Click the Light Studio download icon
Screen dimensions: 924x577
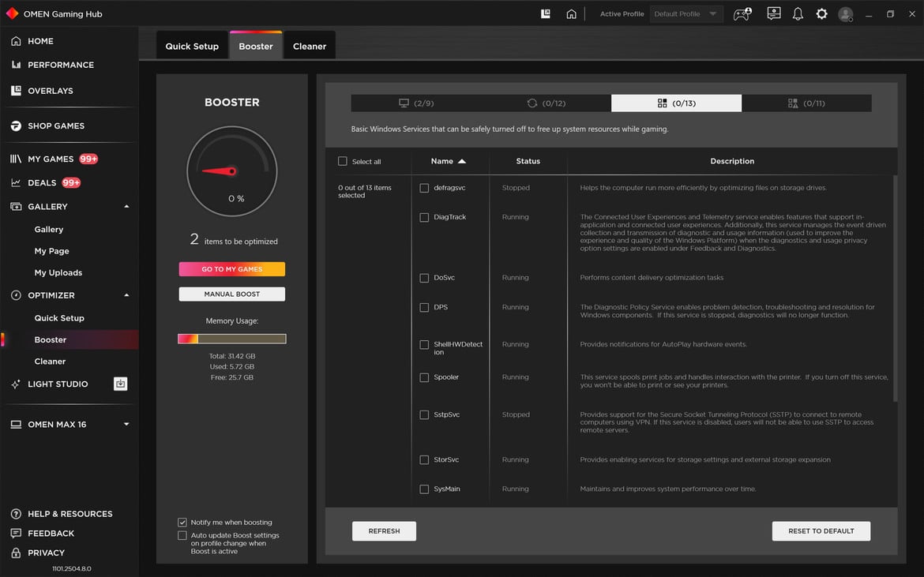(x=120, y=384)
